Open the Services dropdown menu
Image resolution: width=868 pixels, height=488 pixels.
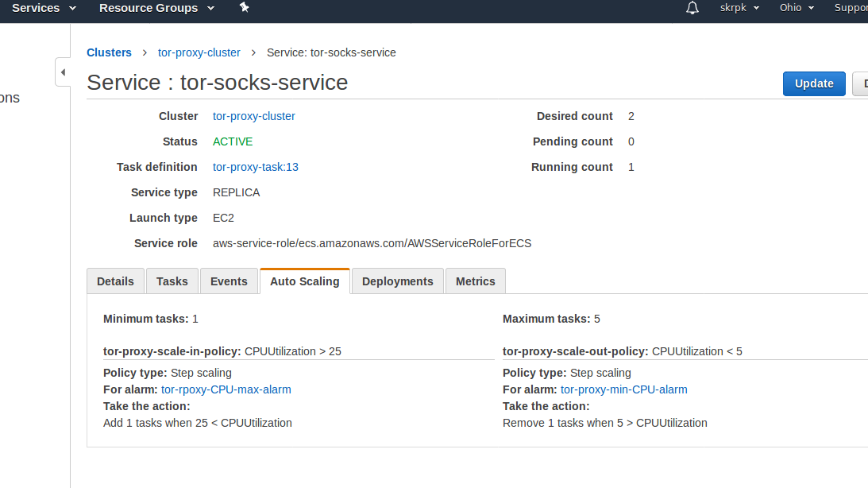(x=44, y=8)
